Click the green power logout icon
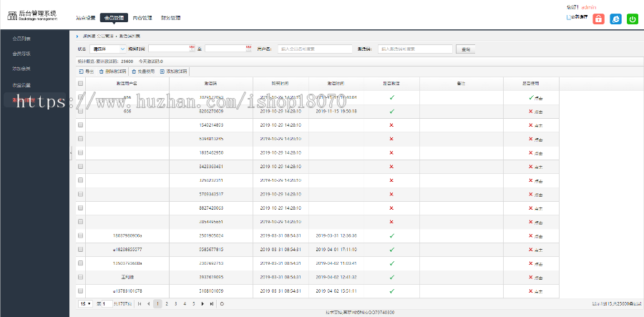Image resolution: width=644 pixels, height=317 pixels. (x=633, y=19)
